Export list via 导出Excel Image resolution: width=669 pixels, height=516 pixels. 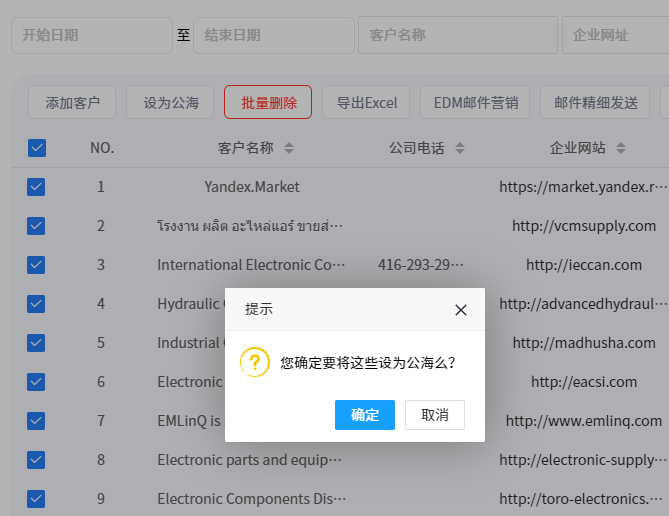click(x=366, y=102)
